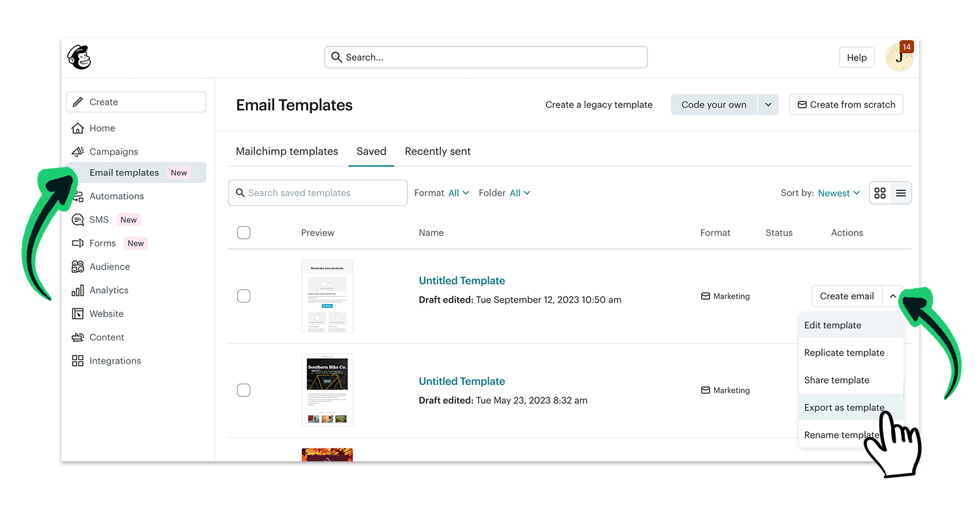980x511 pixels.
Task: Open the Southern Bike Co. template thumbnail
Action: tap(327, 390)
